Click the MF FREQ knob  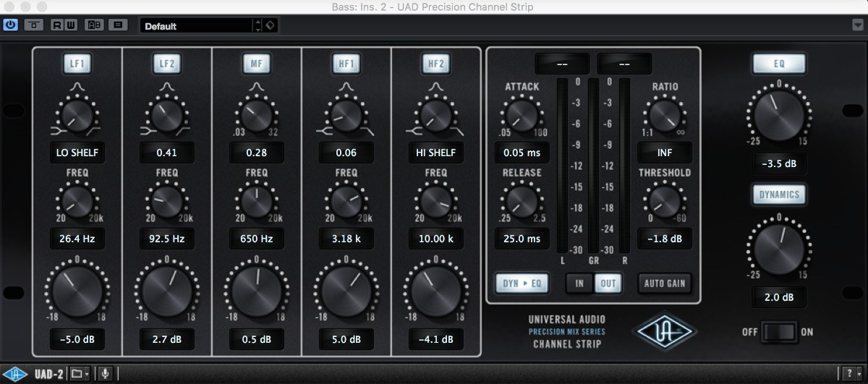[257, 200]
